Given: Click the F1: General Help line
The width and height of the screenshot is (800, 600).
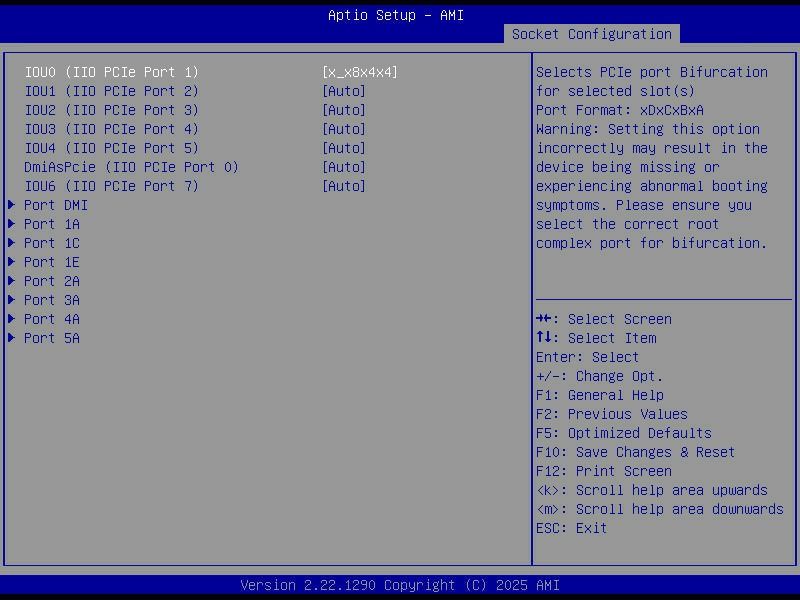Looking at the screenshot, I should [600, 395].
